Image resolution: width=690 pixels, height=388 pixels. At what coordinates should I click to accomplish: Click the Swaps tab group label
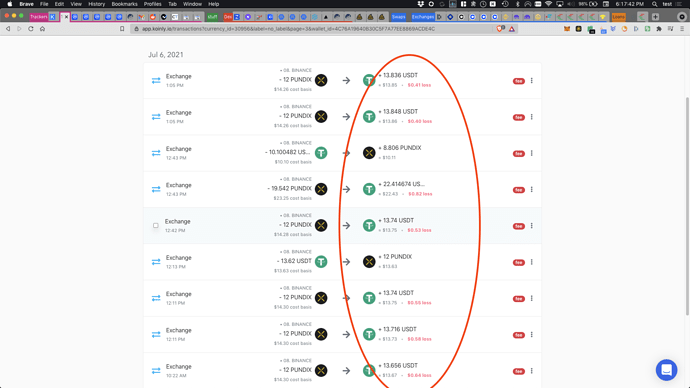pos(398,17)
